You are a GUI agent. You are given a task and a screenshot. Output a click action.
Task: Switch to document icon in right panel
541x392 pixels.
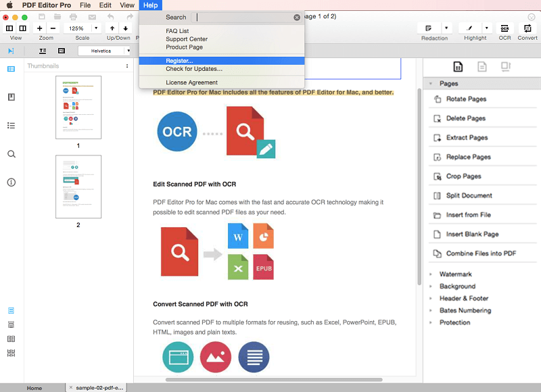pos(482,66)
